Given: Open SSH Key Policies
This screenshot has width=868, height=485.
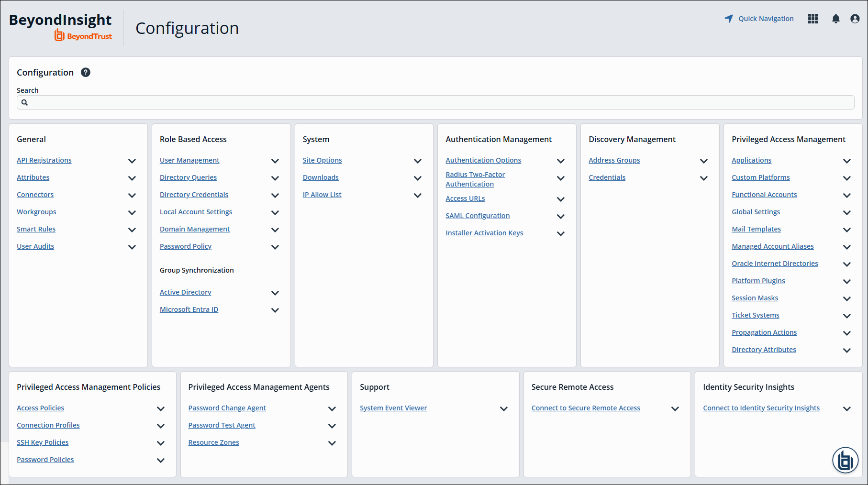Looking at the screenshot, I should tap(43, 442).
